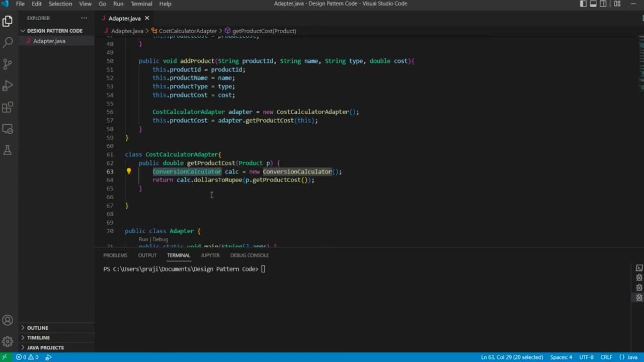Click the run/debug status bar icon
Viewport: 644px width, 362px height.
[x=49, y=357]
